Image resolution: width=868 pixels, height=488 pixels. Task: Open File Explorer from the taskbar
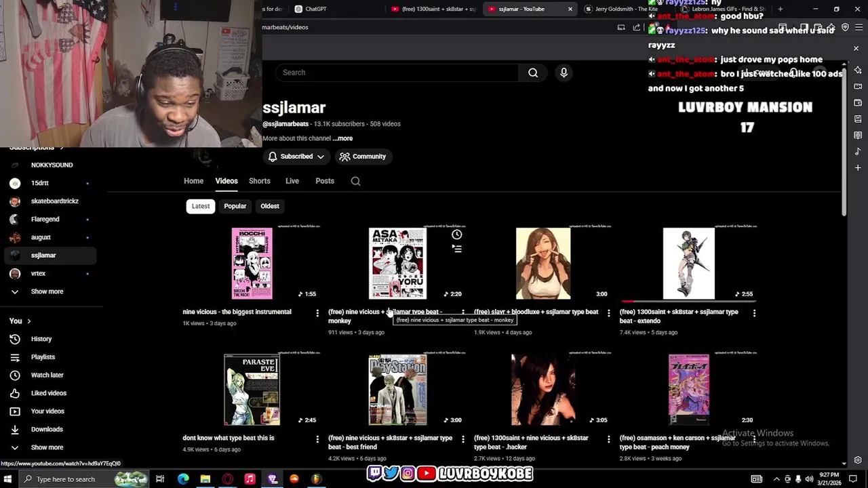(x=205, y=479)
